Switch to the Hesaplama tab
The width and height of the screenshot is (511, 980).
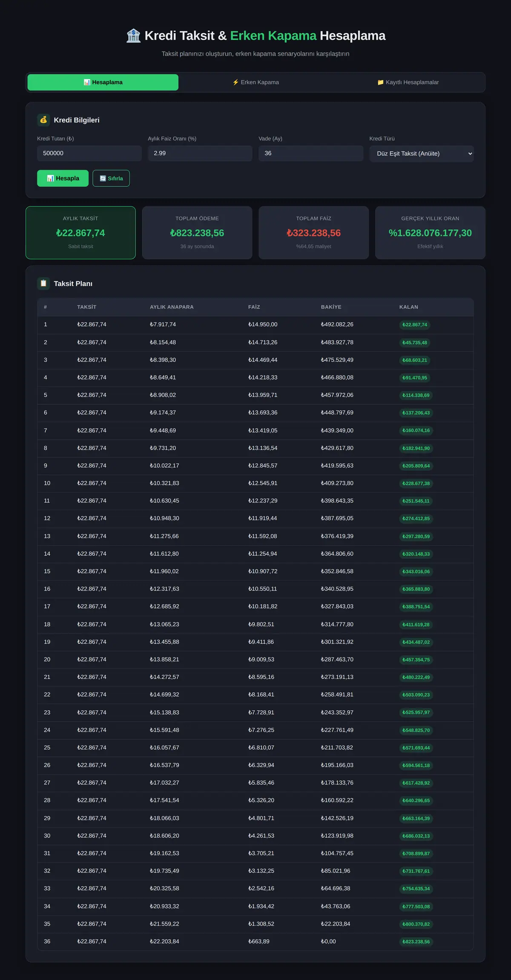tap(103, 82)
